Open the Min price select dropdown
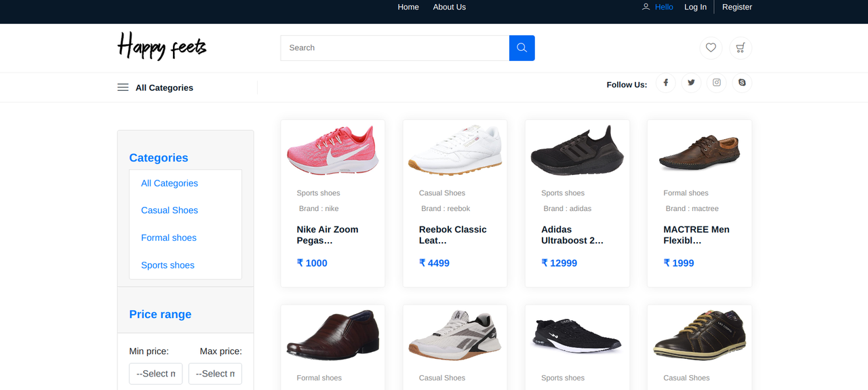 156,374
